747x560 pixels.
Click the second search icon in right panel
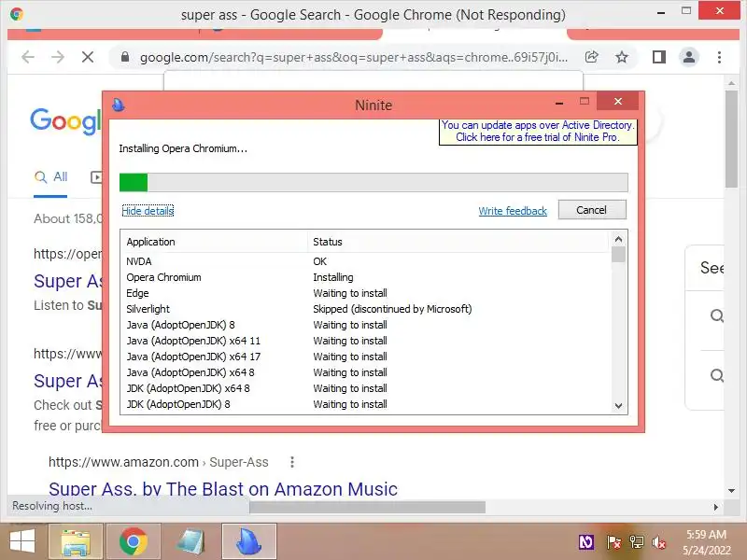tap(717, 376)
